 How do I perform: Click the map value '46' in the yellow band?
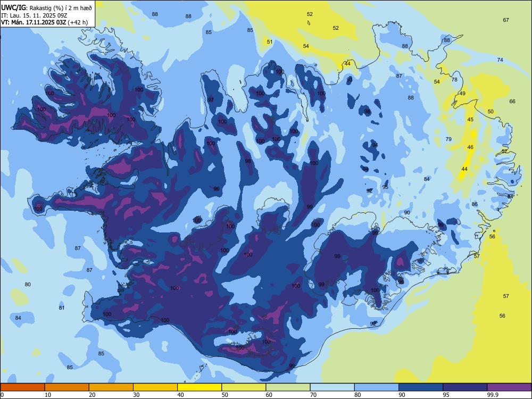click(470, 147)
